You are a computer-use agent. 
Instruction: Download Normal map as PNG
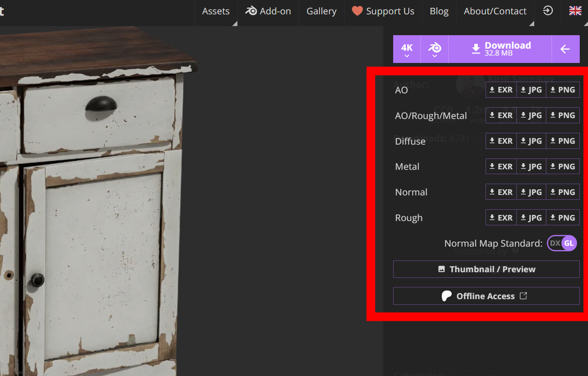tap(562, 192)
